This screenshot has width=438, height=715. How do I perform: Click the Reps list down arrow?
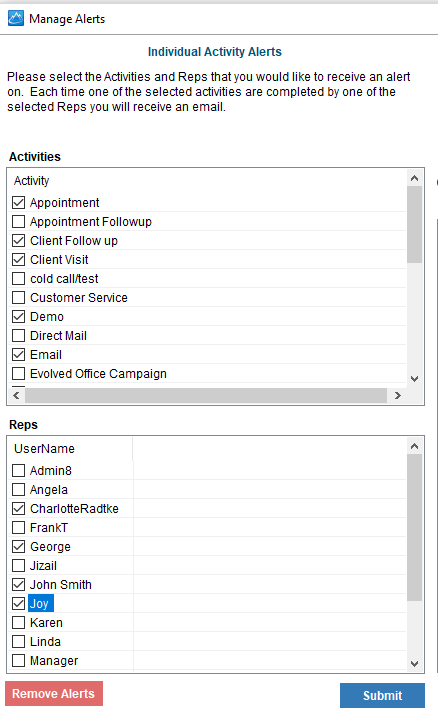(x=414, y=663)
